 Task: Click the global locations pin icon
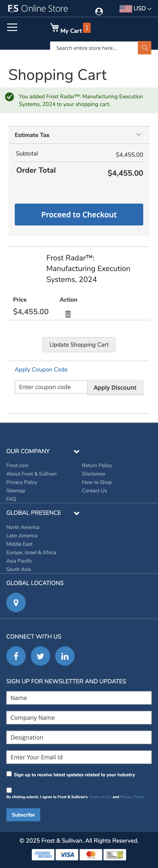(16, 602)
